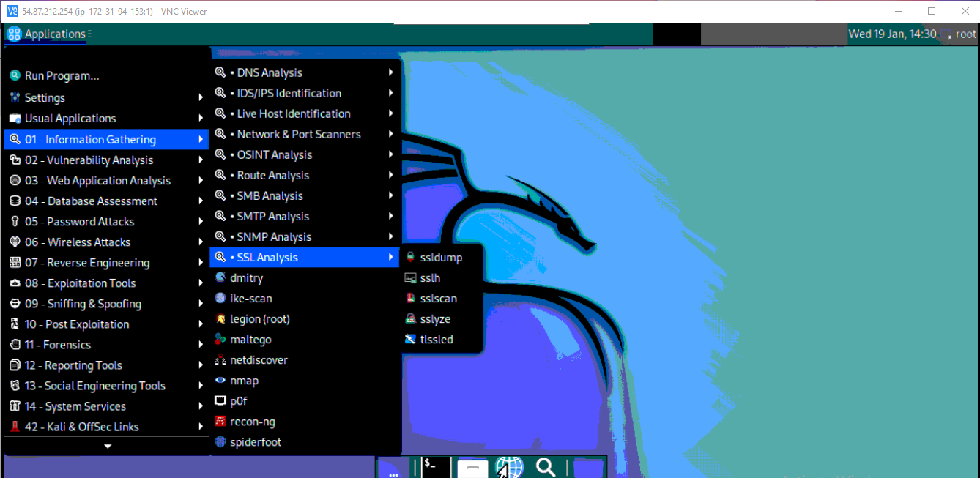980x478 pixels.
Task: Open Live Host Identification submenu
Action: (x=305, y=114)
